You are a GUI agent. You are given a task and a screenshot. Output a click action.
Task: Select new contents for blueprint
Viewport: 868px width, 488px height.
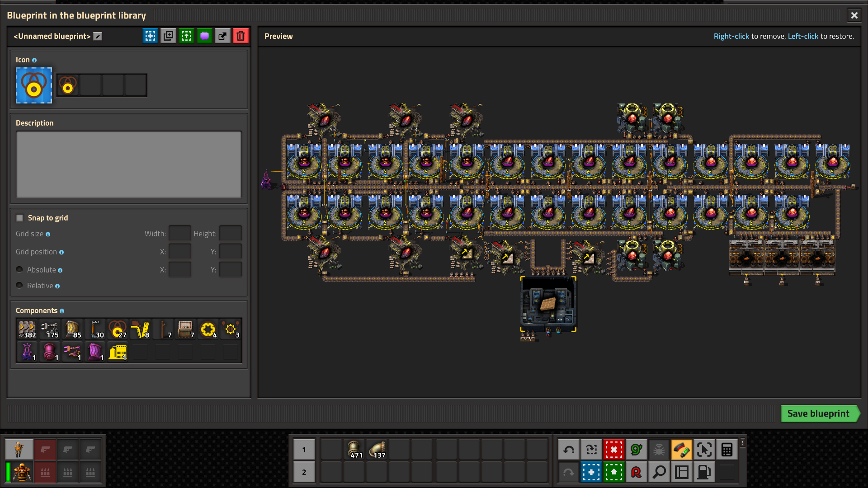[x=150, y=36]
